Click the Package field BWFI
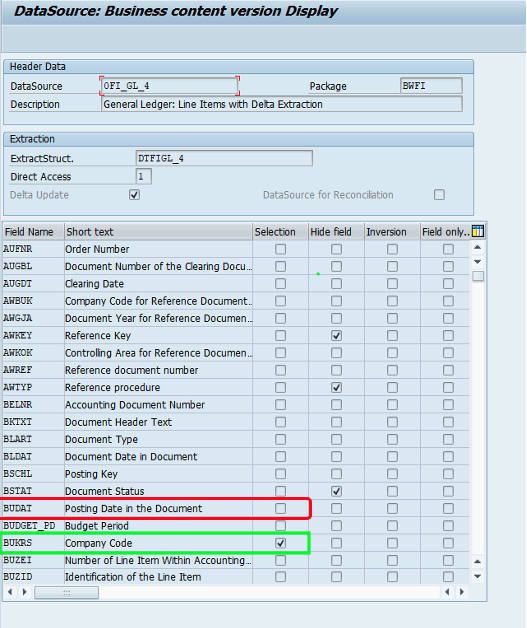Screen dimensions: 527x628 [x=431, y=86]
